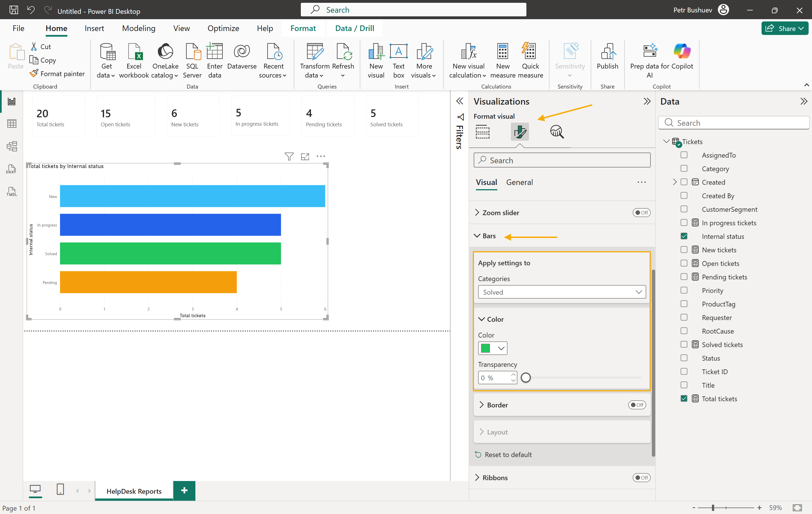Click the format pane Search field
812x514 pixels.
[x=562, y=160]
